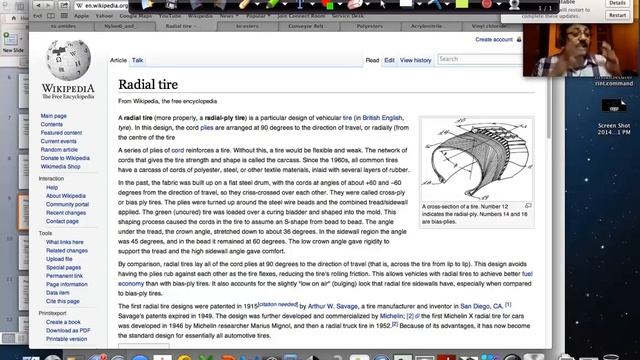Select the cursor pointer tool
Image resolution: width=640 pixels, height=360 pixels.
(382, 4)
